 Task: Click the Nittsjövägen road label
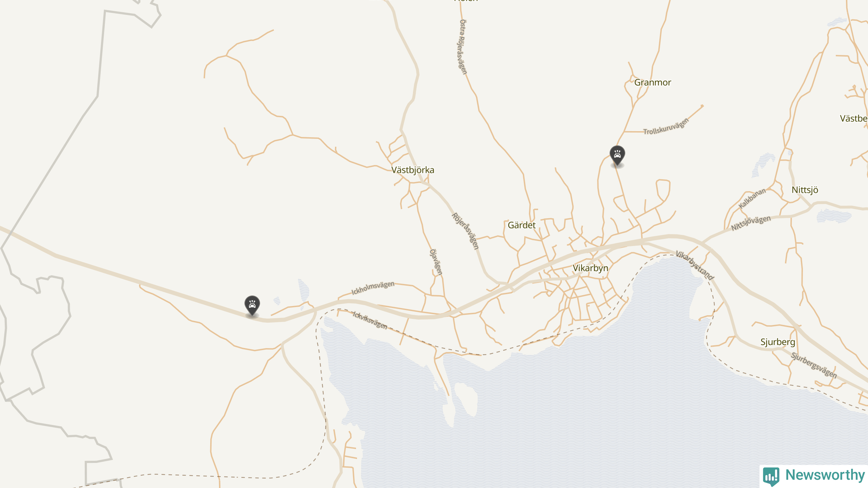coord(751,223)
